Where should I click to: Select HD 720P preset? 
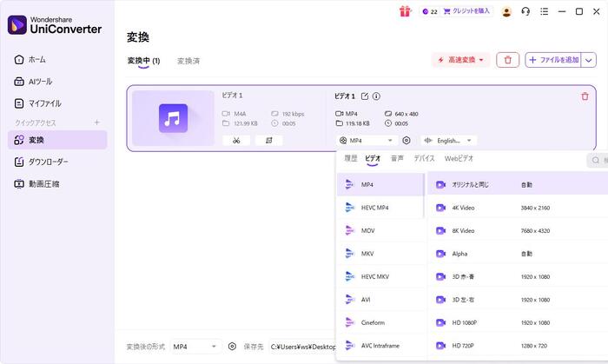pyautogui.click(x=518, y=346)
